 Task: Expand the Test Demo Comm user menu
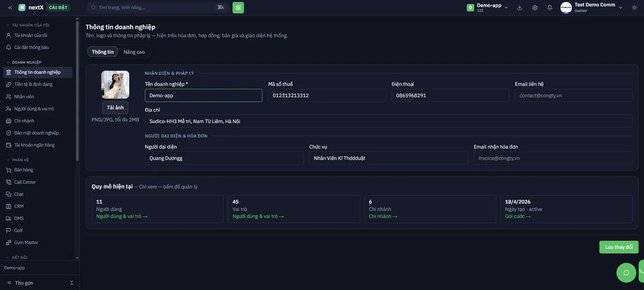[x=592, y=7]
